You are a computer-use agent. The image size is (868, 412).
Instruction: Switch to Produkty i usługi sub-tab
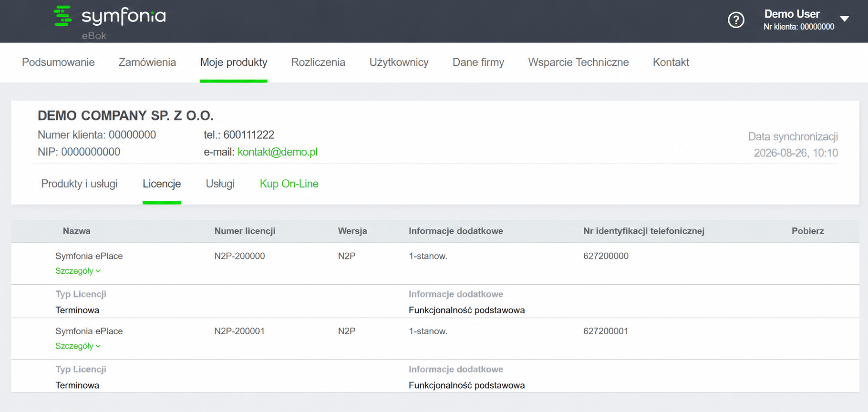[x=79, y=184]
